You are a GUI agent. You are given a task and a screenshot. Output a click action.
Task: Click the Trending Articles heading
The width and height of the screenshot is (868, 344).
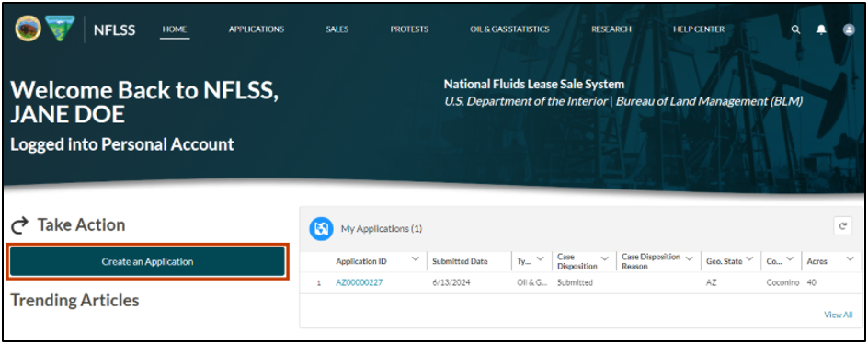(74, 300)
